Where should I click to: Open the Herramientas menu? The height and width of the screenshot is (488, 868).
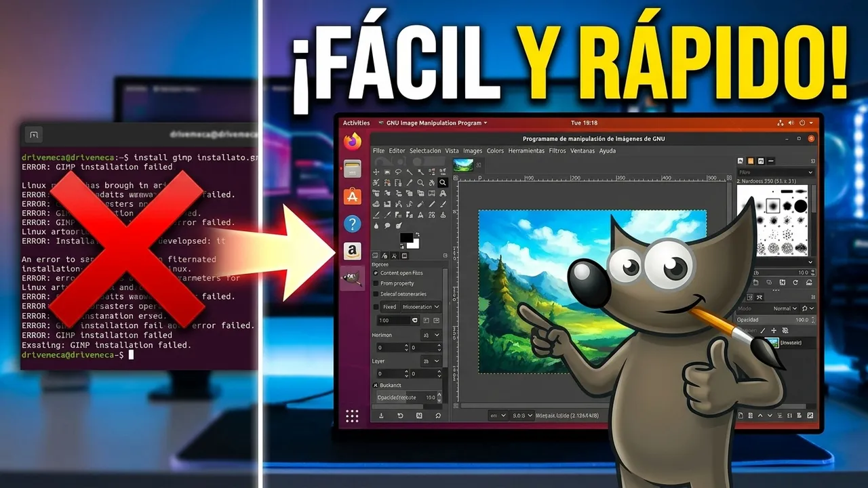[527, 150]
